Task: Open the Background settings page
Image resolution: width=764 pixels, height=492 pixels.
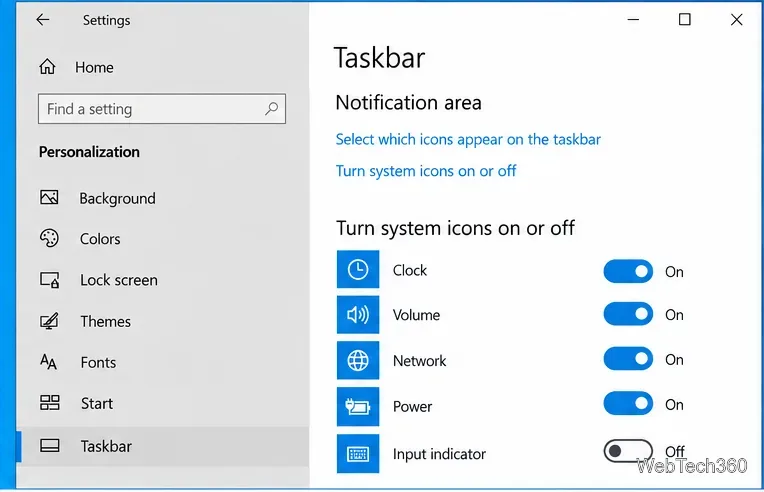Action: [163, 198]
